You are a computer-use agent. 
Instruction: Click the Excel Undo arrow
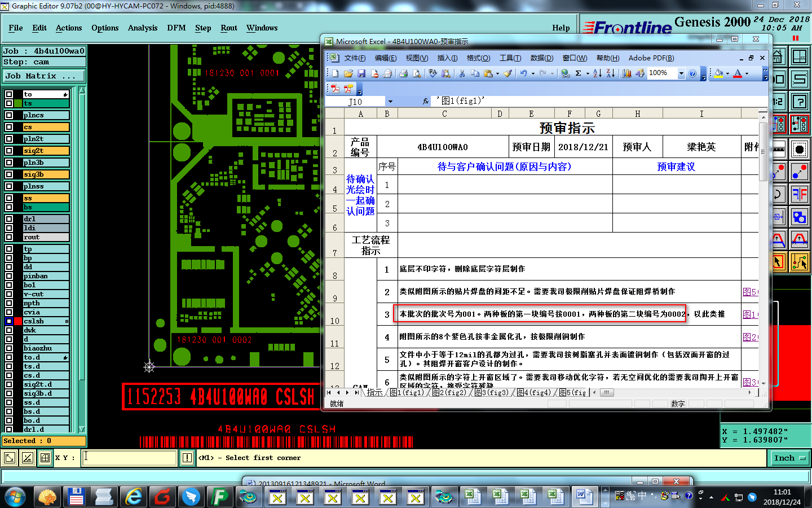[x=523, y=73]
